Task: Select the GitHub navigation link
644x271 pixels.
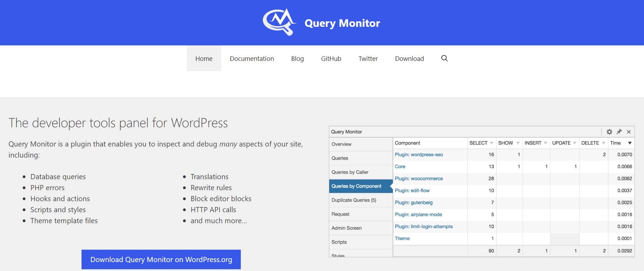Action: click(331, 58)
